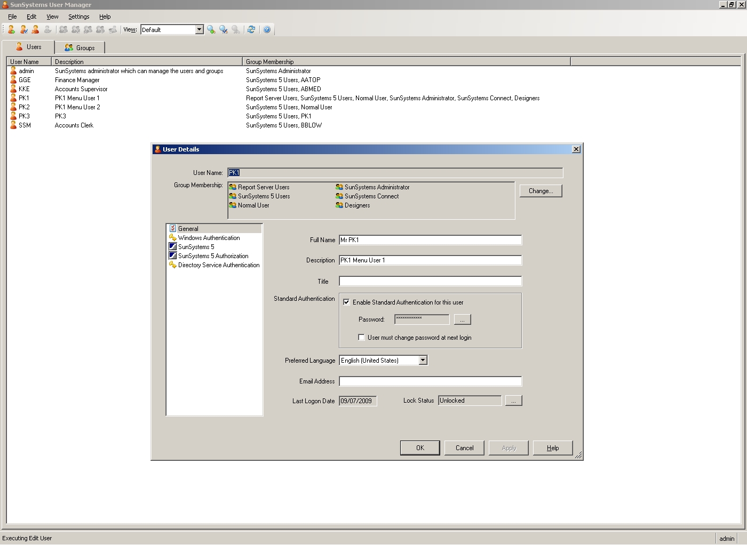
Task: Open the Directory Service Authentication section
Action: (214, 265)
